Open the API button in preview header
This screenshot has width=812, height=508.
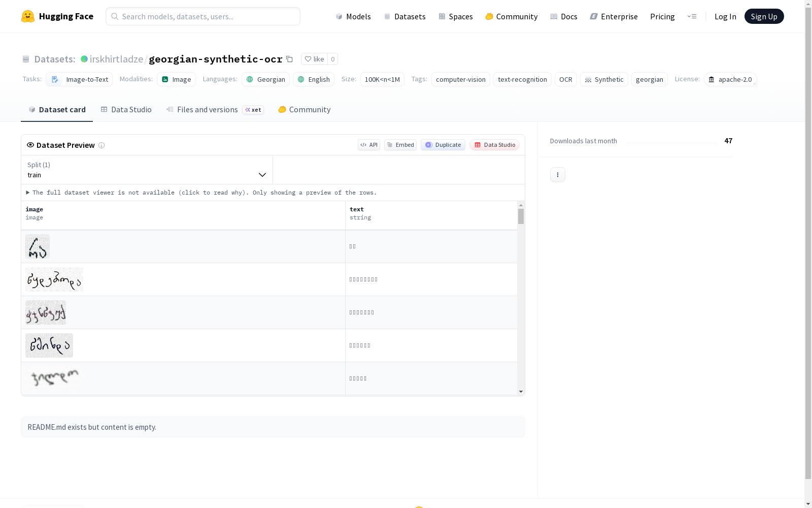[369, 145]
